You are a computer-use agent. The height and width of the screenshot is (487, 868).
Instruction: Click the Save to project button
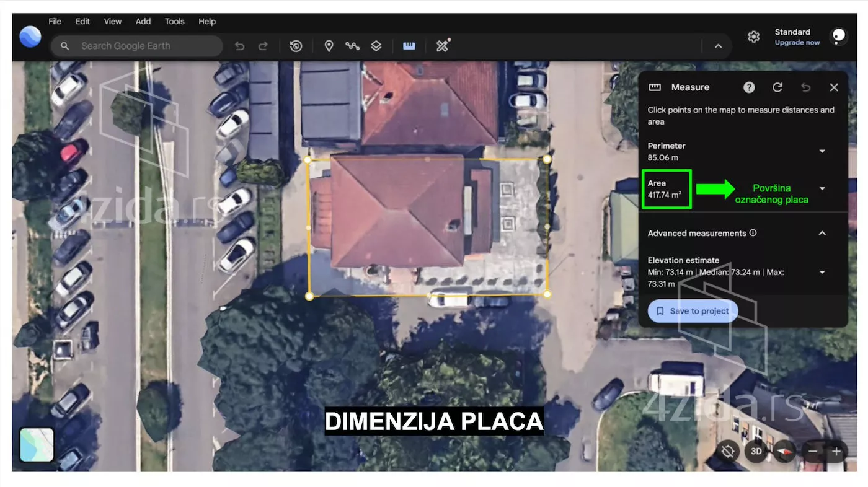click(693, 311)
